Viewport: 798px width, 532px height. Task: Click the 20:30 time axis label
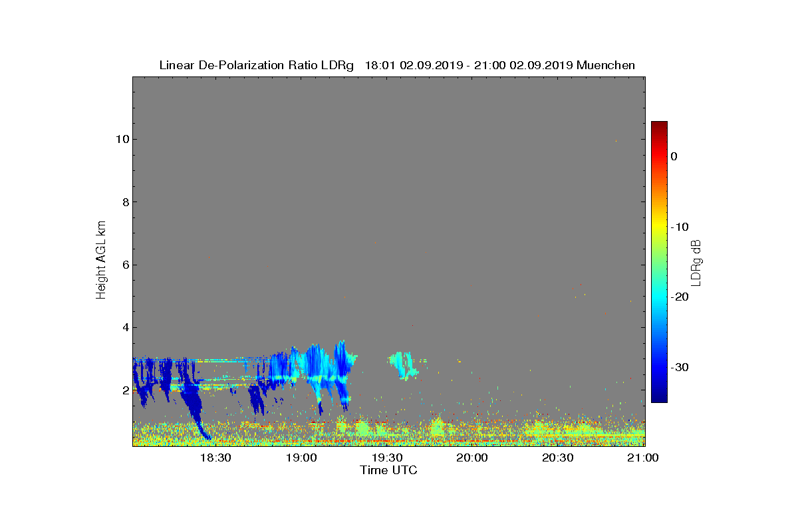pyautogui.click(x=559, y=458)
